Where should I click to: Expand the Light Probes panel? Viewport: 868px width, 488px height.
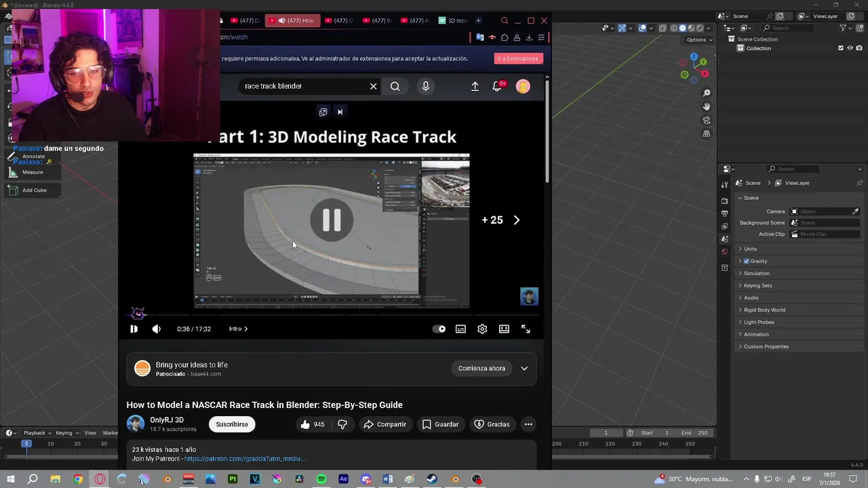pyautogui.click(x=759, y=322)
